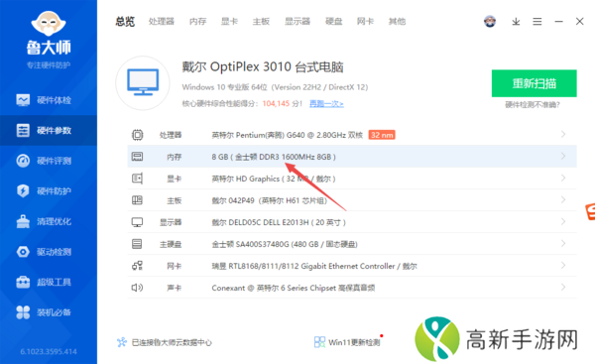The width and height of the screenshot is (595, 364).
Task: Open 硬件防护 in the sidebar
Action: pyautogui.click(x=49, y=190)
